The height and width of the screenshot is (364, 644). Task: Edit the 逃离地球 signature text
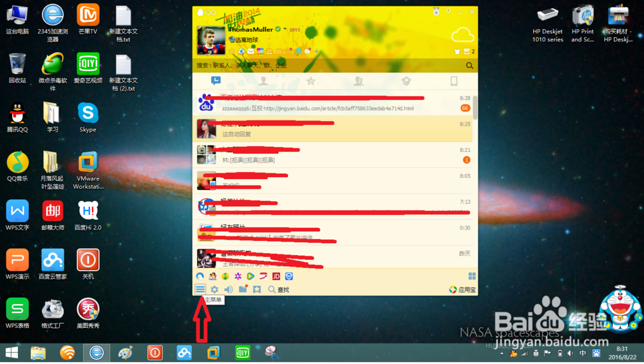click(247, 40)
